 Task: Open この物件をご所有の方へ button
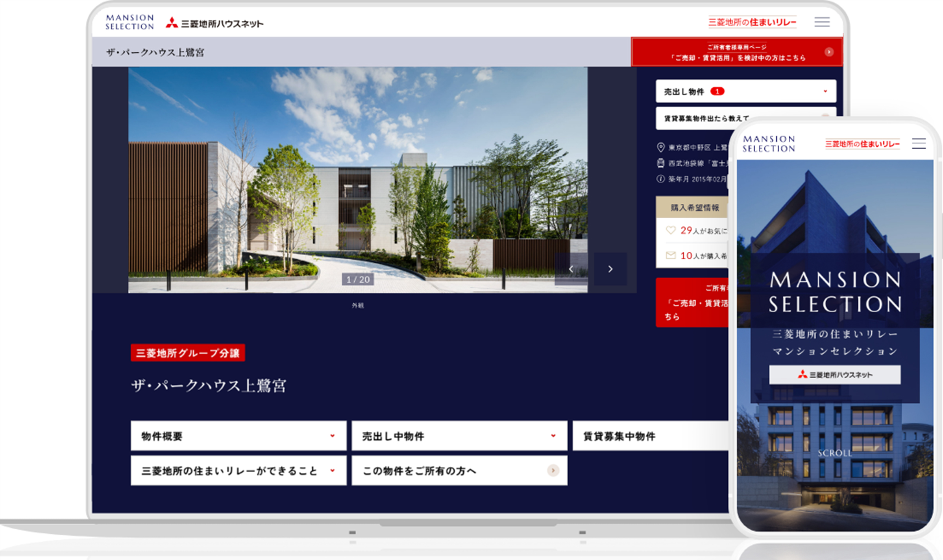[x=459, y=470]
